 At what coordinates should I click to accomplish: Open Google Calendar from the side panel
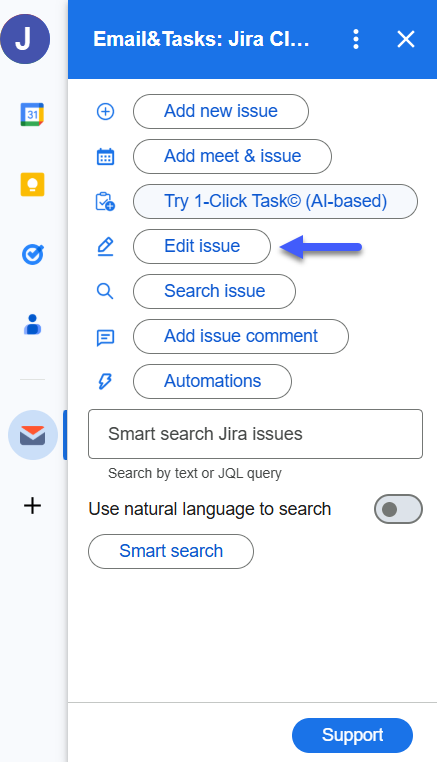(x=32, y=114)
